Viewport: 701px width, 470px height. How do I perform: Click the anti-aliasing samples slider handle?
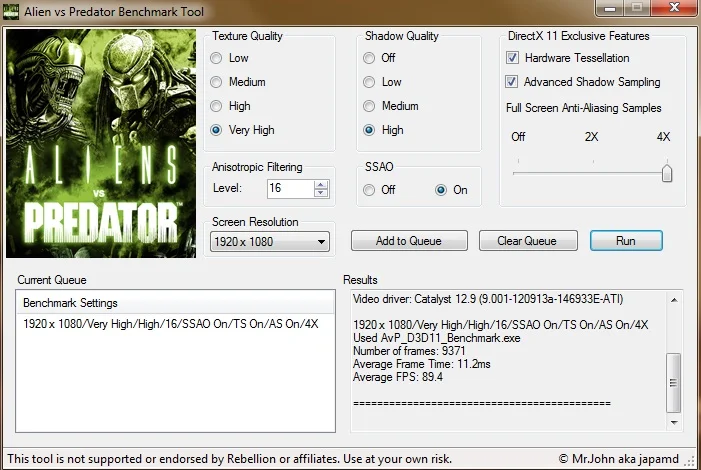pyautogui.click(x=667, y=173)
